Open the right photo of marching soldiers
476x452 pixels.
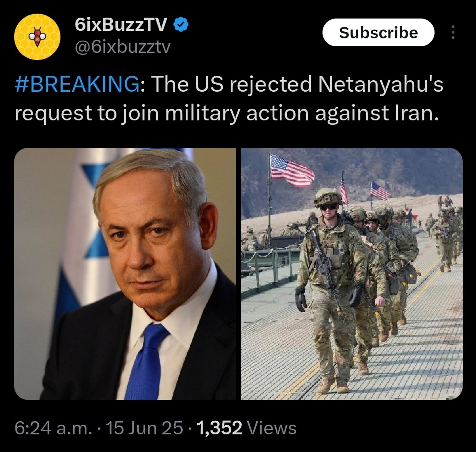click(x=352, y=274)
